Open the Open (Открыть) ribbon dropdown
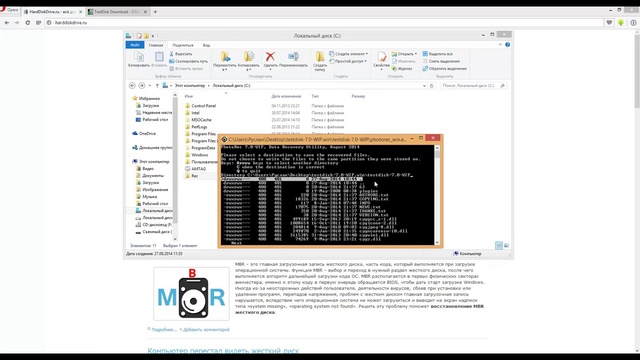The height and width of the screenshot is (360, 640). pos(404,54)
